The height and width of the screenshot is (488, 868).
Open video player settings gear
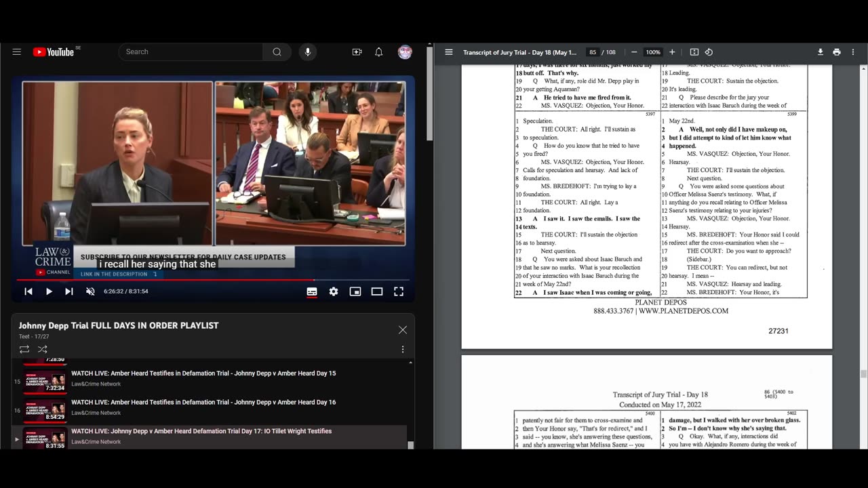point(334,291)
